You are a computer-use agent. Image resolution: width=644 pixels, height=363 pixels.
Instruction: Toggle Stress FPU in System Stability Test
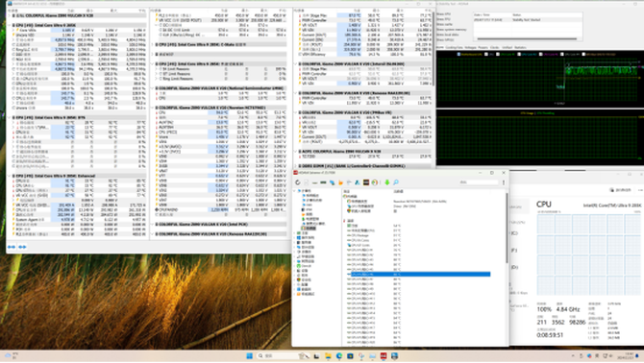[443, 19]
